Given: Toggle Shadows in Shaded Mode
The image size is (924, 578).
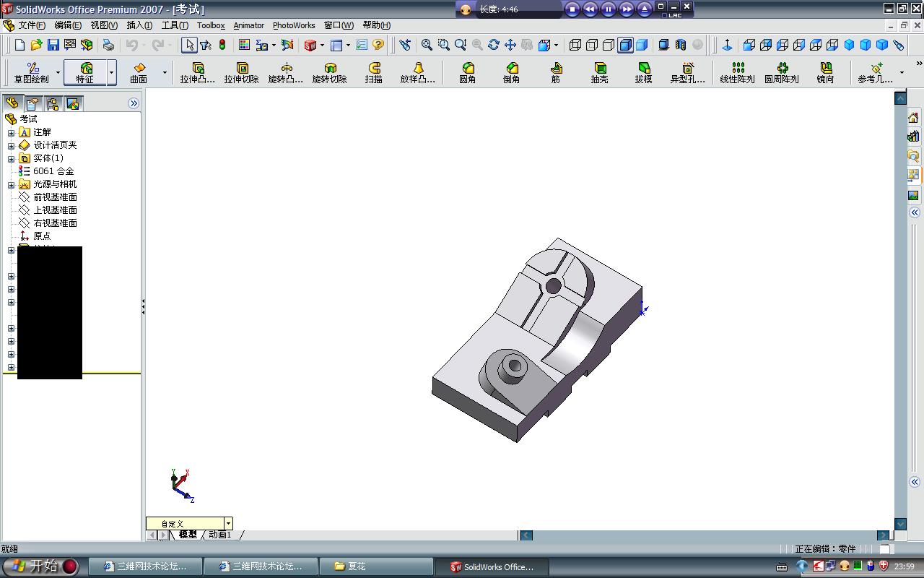Looking at the screenshot, I should pyautogui.click(x=664, y=45).
